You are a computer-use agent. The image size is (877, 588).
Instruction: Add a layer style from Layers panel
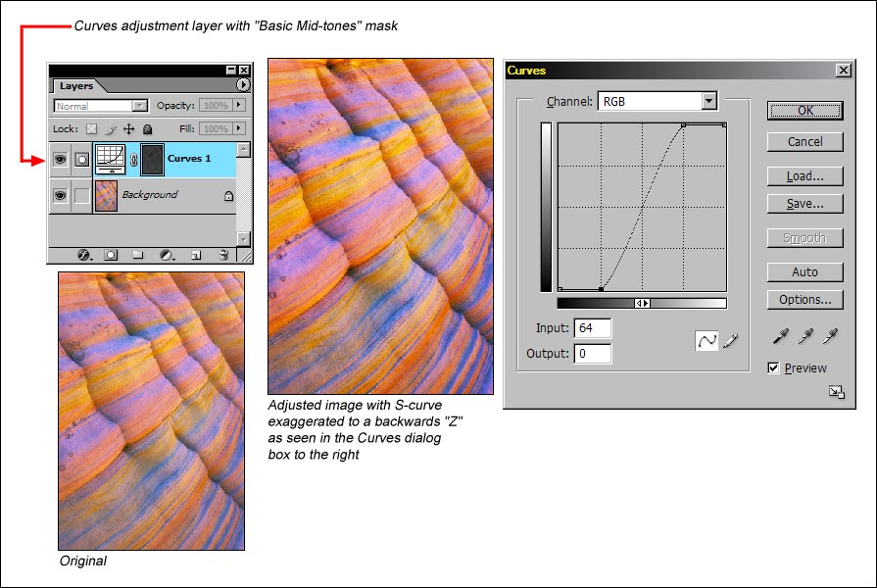point(84,255)
